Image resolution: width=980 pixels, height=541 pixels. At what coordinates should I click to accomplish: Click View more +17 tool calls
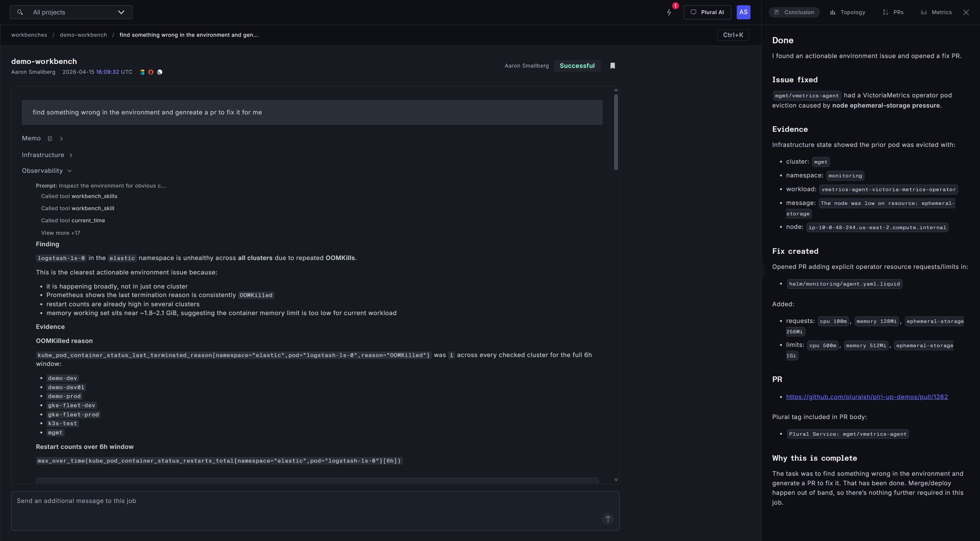coord(60,233)
